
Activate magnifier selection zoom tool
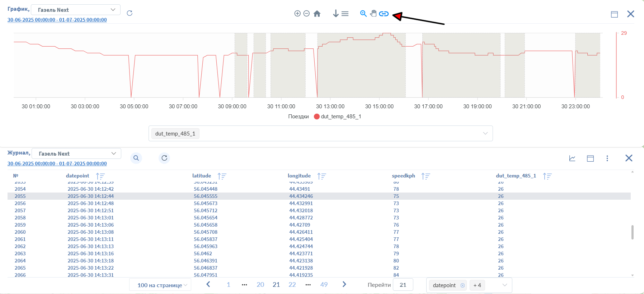(x=363, y=14)
